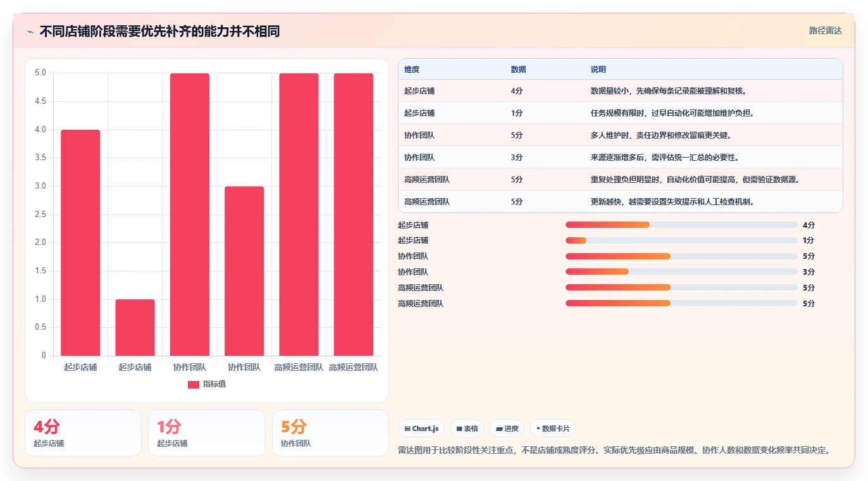Click the 数据 column header

(x=519, y=70)
